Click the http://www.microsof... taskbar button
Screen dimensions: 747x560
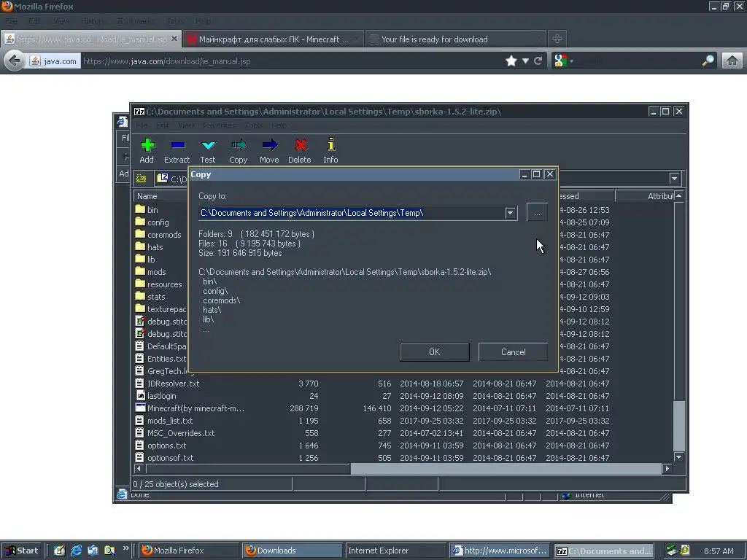point(499,551)
